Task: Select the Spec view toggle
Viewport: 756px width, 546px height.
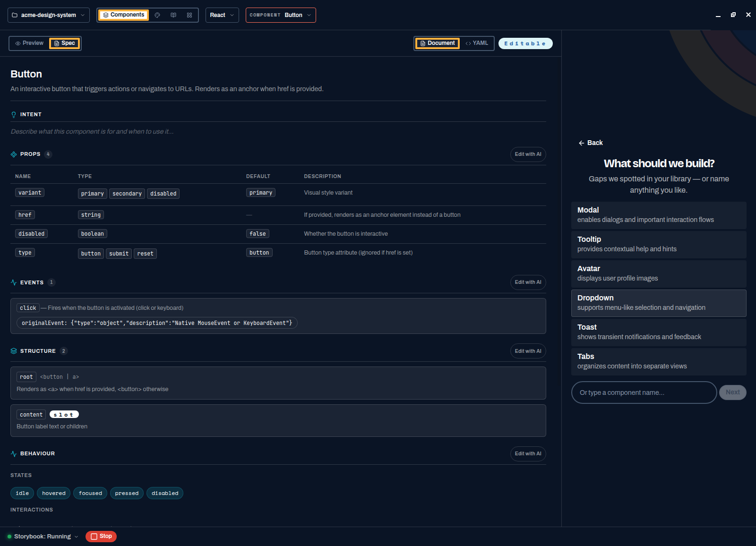Action: 65,43
